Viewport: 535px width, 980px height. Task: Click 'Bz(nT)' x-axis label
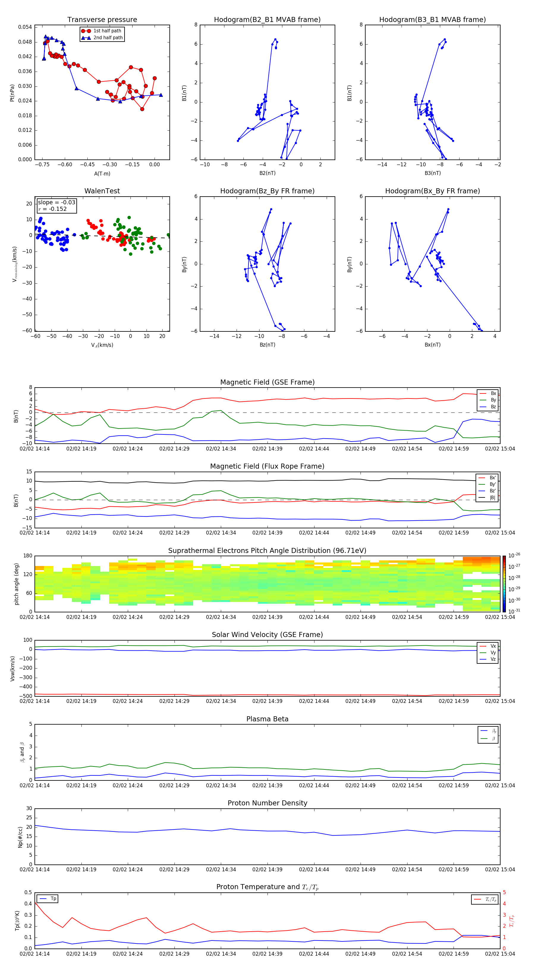tap(267, 345)
